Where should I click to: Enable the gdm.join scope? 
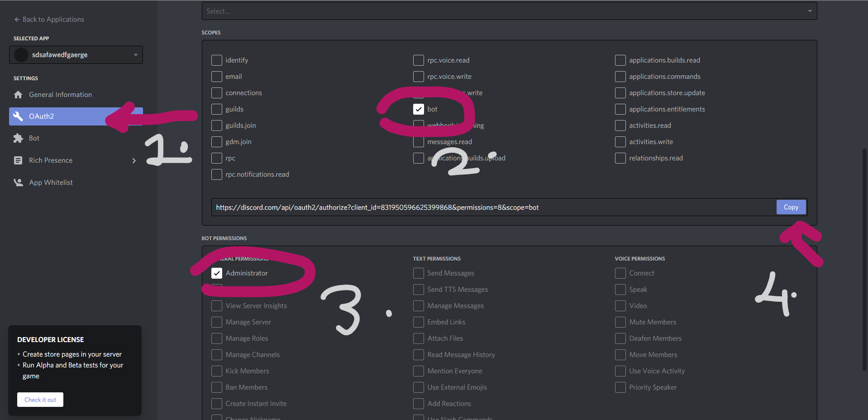coord(217,142)
